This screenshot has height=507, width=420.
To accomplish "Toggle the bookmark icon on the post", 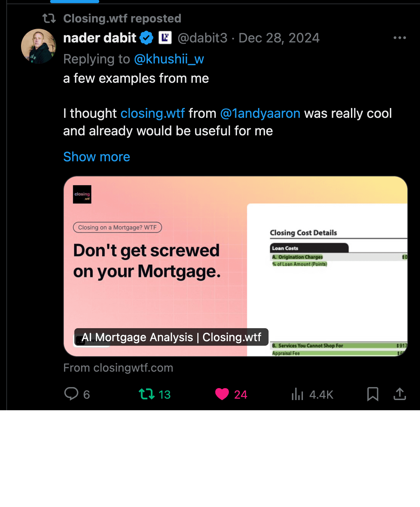I will (x=372, y=394).
